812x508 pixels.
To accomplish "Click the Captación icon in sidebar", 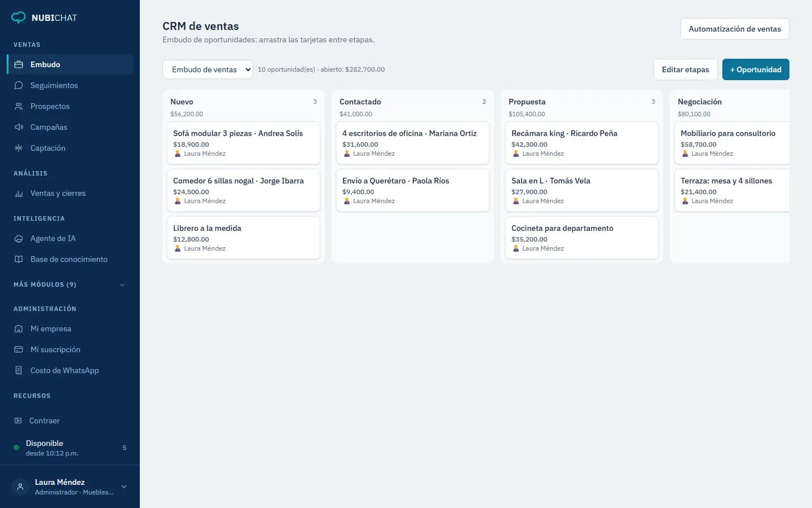I will coord(19,148).
